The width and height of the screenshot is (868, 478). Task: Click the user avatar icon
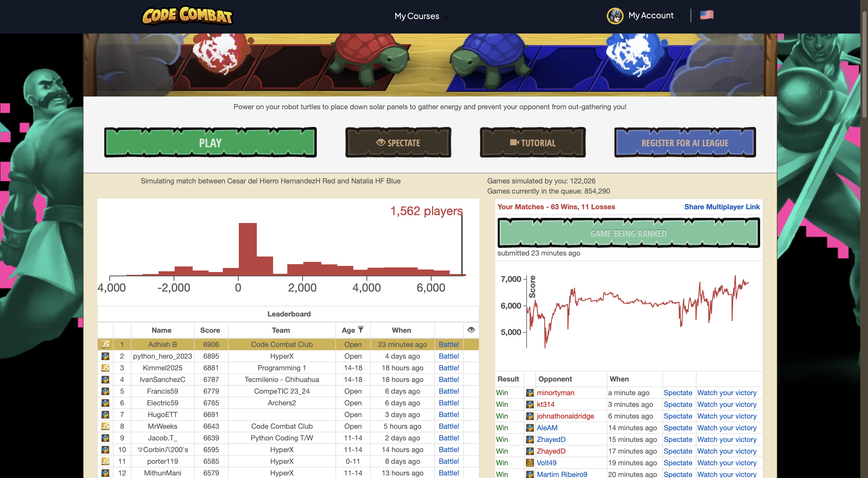[x=615, y=15]
